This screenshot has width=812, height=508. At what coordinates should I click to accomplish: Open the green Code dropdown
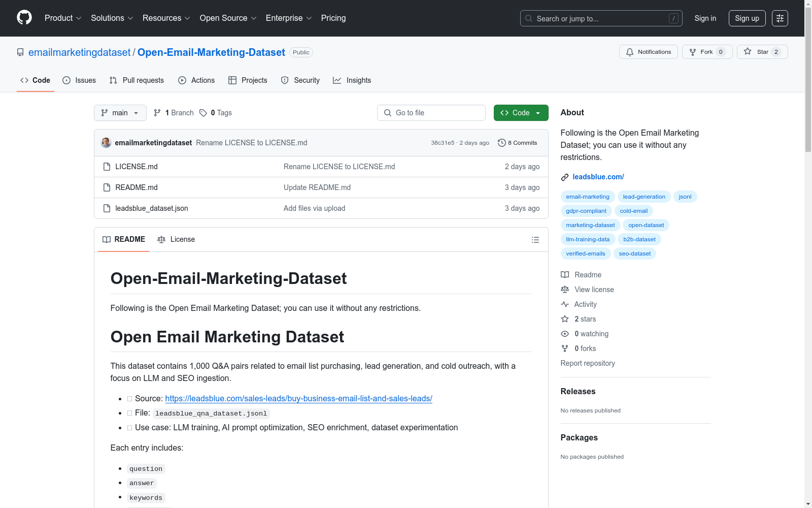(x=521, y=113)
